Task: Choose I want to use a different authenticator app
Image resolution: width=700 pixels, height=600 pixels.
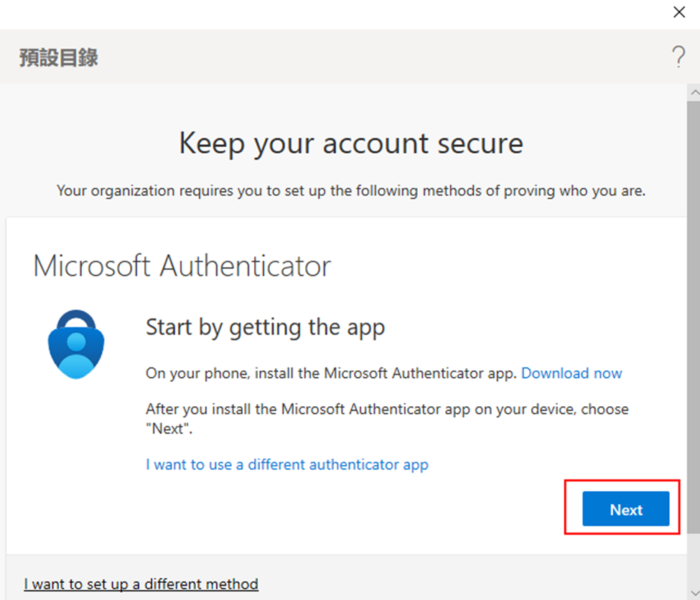Action: [287, 465]
